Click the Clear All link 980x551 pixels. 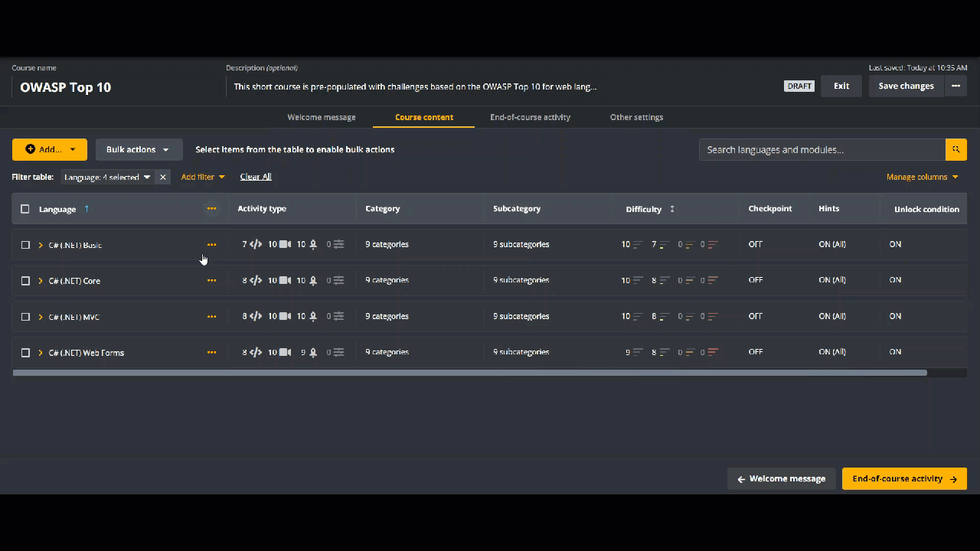coord(256,177)
